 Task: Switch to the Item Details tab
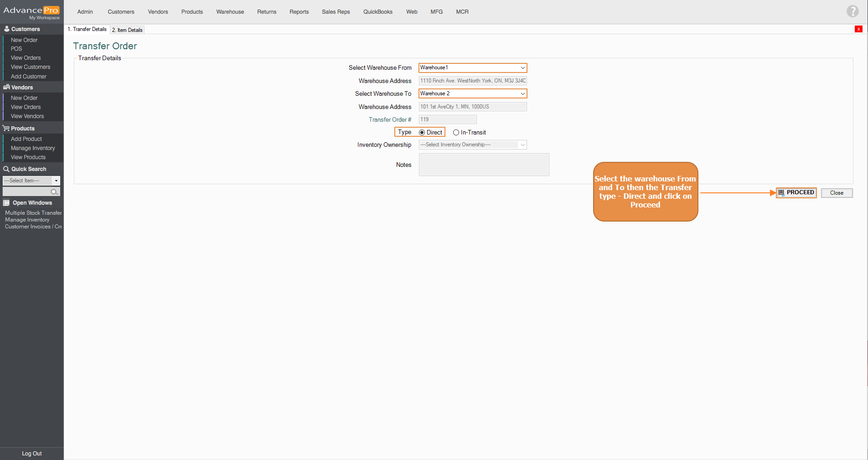(x=128, y=30)
